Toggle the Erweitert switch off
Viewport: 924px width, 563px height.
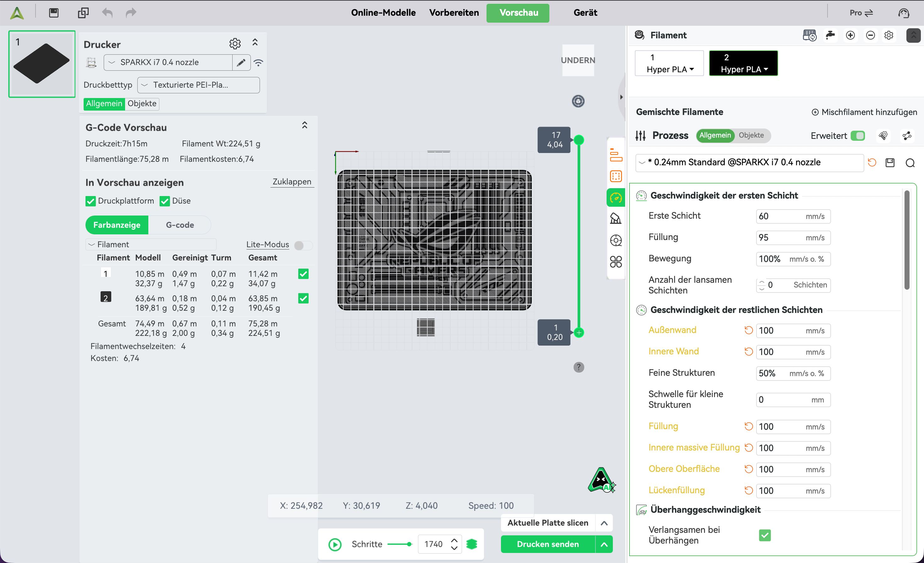(x=858, y=136)
